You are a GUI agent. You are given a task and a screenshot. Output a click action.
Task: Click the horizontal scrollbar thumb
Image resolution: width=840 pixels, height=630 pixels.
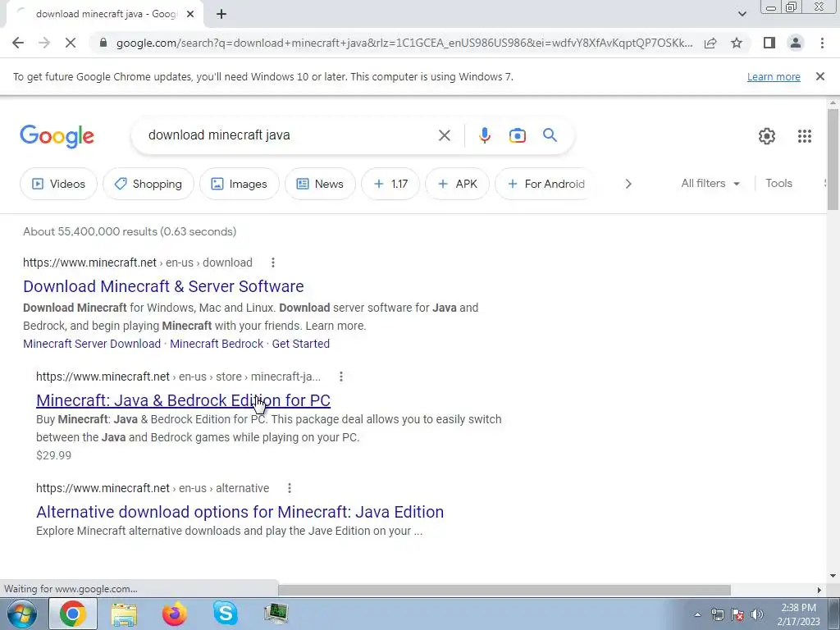click(x=504, y=590)
